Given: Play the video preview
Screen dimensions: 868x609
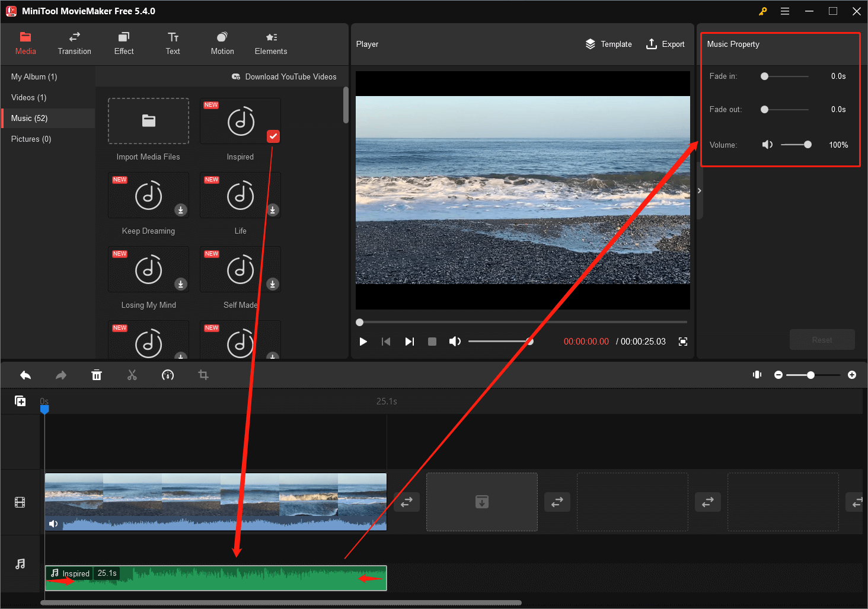Looking at the screenshot, I should coord(363,342).
